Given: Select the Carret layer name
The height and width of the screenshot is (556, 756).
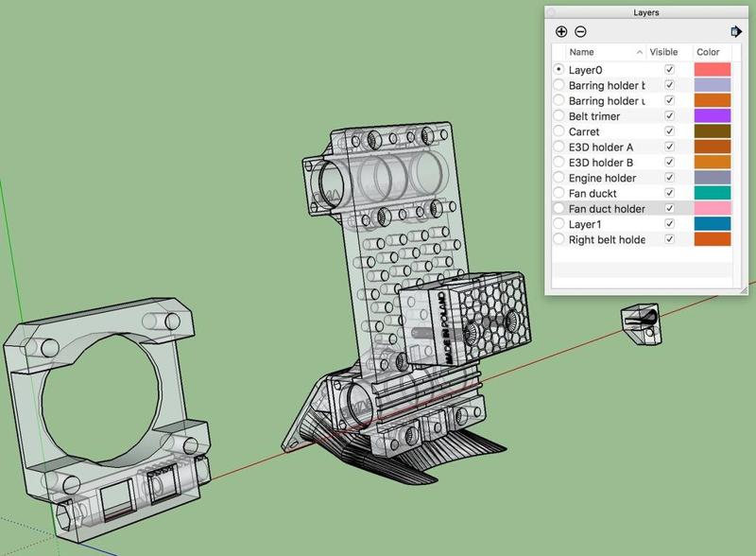Looking at the screenshot, I should (x=584, y=131).
